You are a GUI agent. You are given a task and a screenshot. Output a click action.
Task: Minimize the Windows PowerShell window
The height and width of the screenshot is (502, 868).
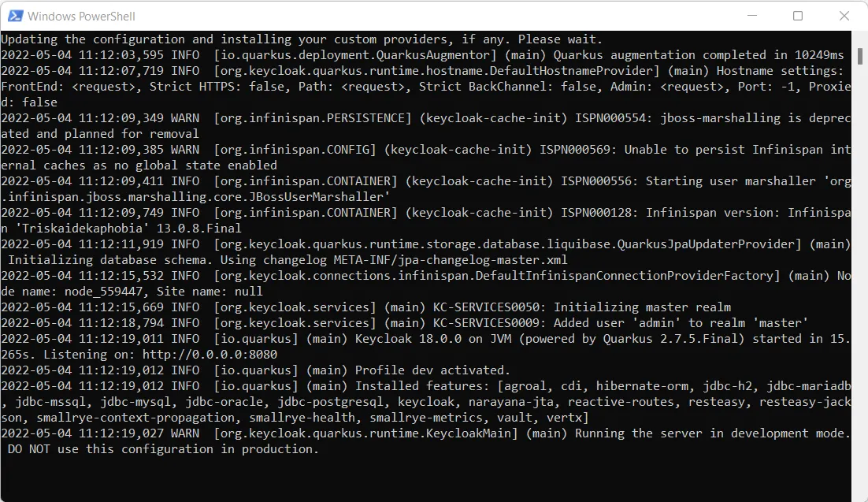[x=751, y=16]
